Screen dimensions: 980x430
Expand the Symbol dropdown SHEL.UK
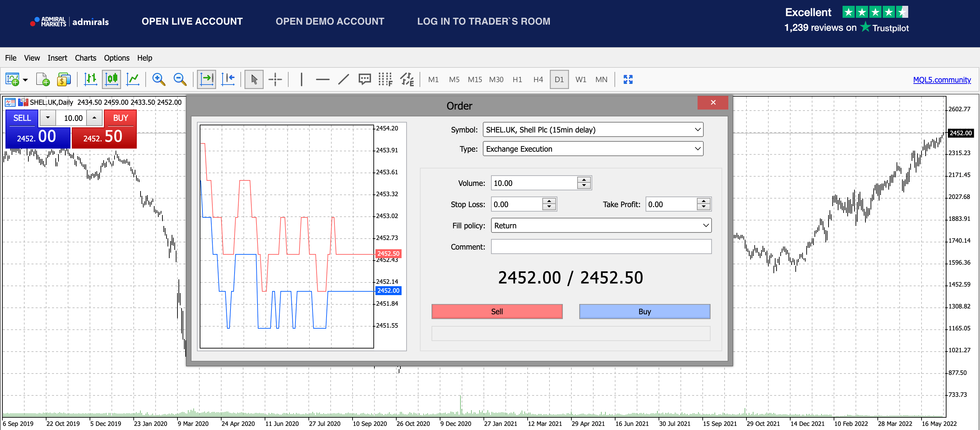[x=593, y=129]
